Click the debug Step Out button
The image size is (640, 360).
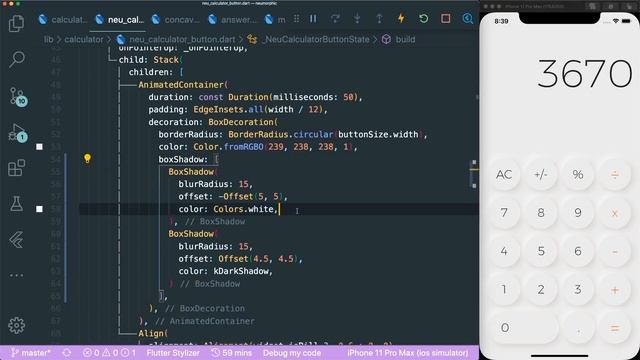[x=379, y=19]
